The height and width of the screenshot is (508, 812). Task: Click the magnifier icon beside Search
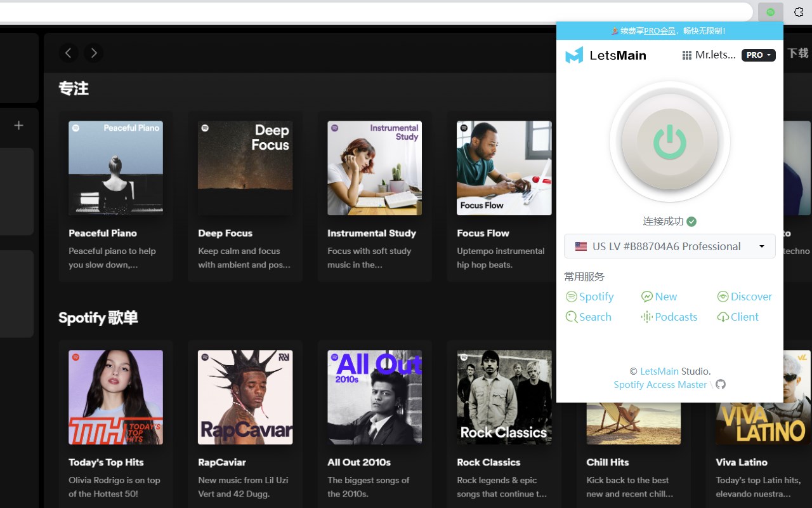click(571, 317)
